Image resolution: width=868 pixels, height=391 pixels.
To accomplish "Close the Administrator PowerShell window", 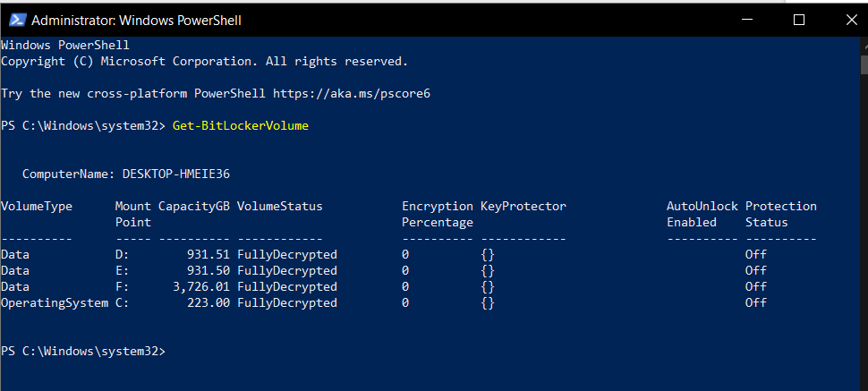I will click(851, 20).
